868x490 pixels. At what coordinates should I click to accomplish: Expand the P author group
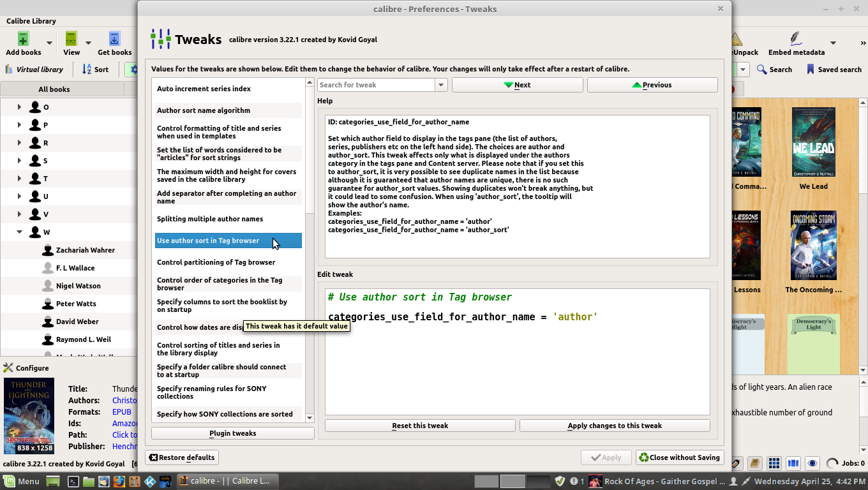pos(19,125)
